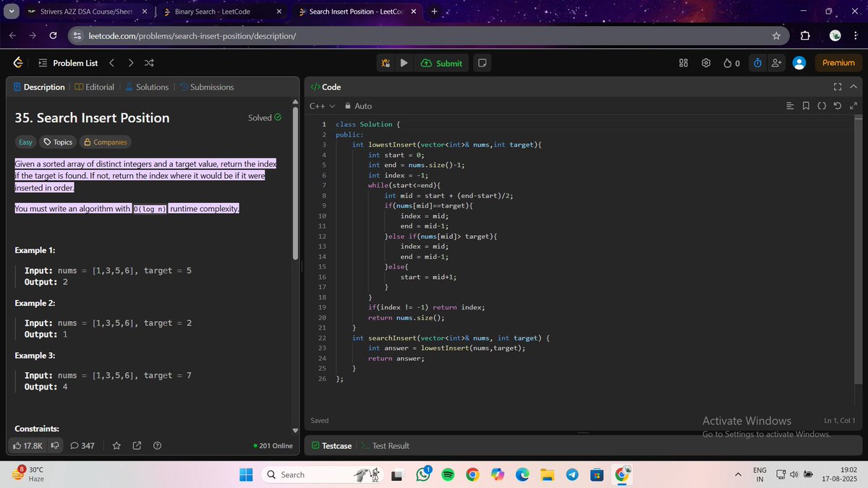Downvote the problem thumbs down

[x=54, y=445]
